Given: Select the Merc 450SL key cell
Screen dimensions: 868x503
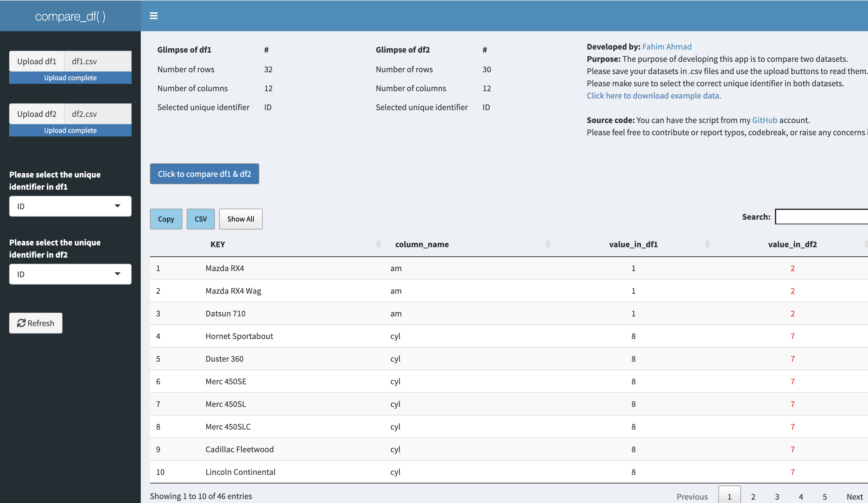Looking at the screenshot, I should [226, 404].
